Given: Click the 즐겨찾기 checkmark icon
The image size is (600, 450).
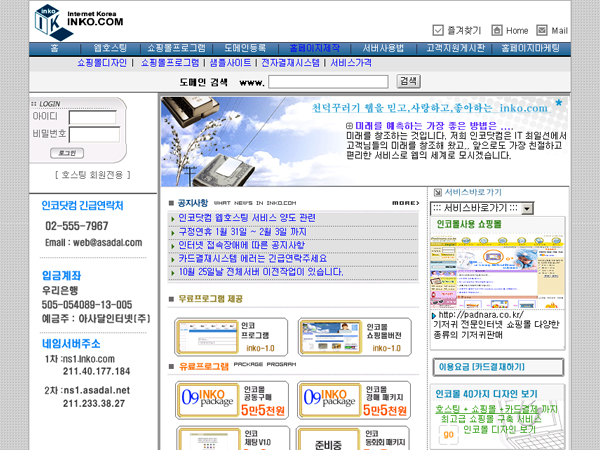Looking at the screenshot, I should click(438, 30).
